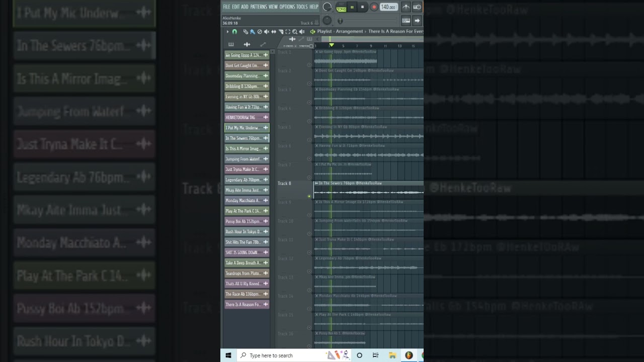Open the Windows Start menu

tap(228, 355)
